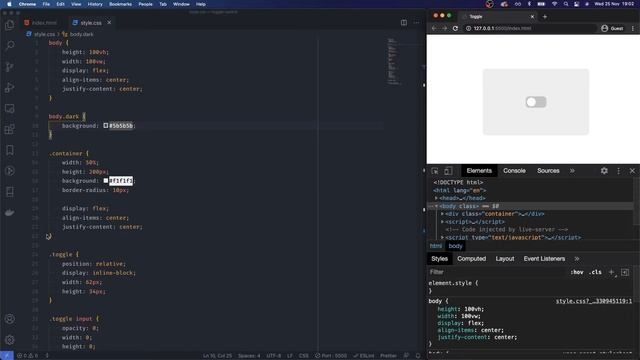Click the split editor icon
The image size is (640, 360).
tap(404, 23)
